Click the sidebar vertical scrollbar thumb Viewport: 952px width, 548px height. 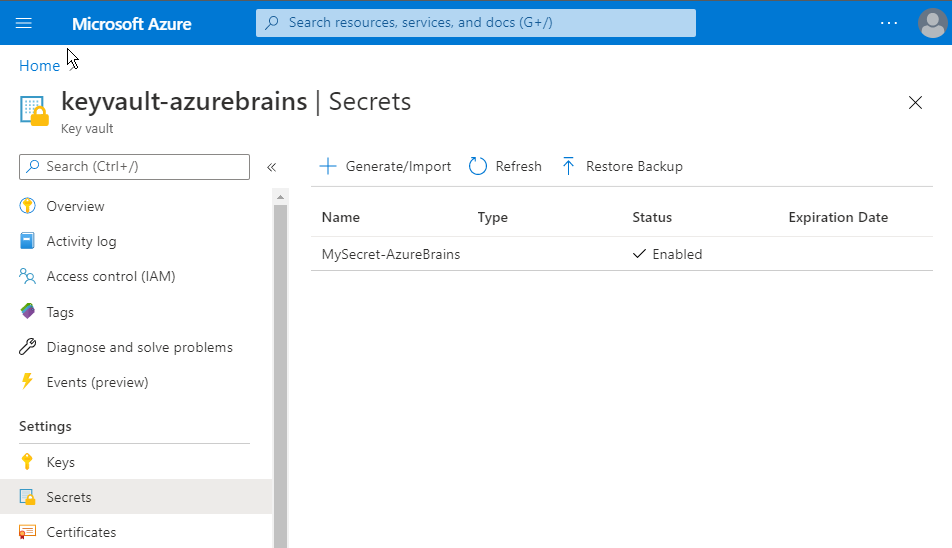280,376
